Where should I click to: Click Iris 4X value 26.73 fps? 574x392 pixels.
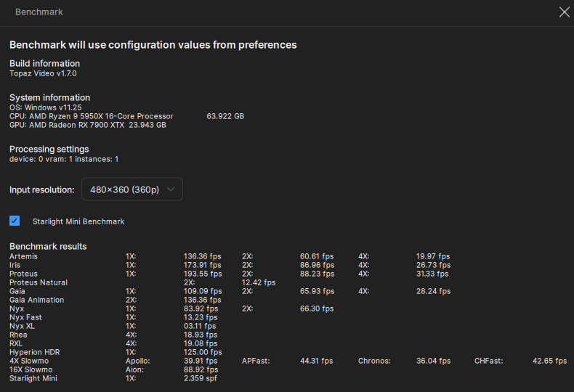pos(434,265)
